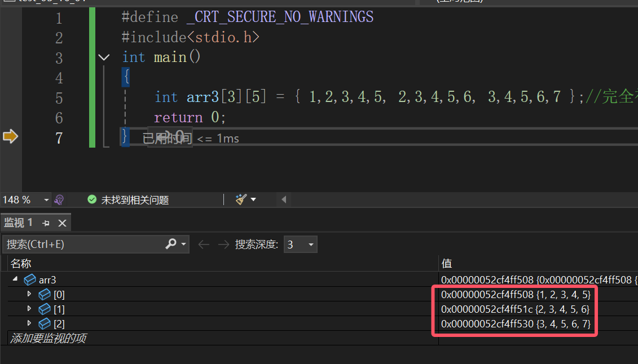Screen dimensions: 638x364
Task: Close the 监视 1 watch panel
Action: [62, 223]
